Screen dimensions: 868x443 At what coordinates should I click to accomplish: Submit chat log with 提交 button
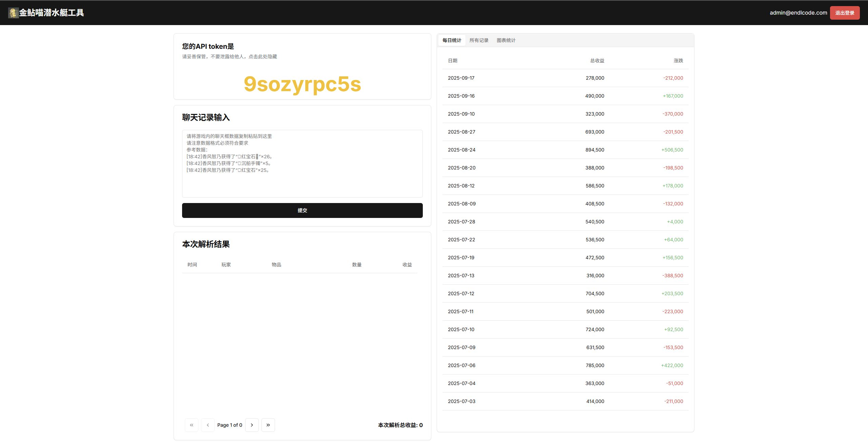302,210
